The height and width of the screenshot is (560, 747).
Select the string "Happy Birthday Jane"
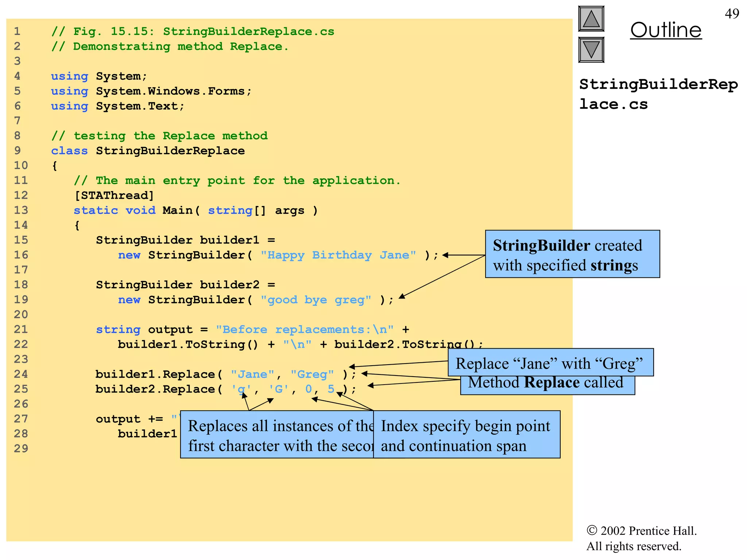(338, 255)
